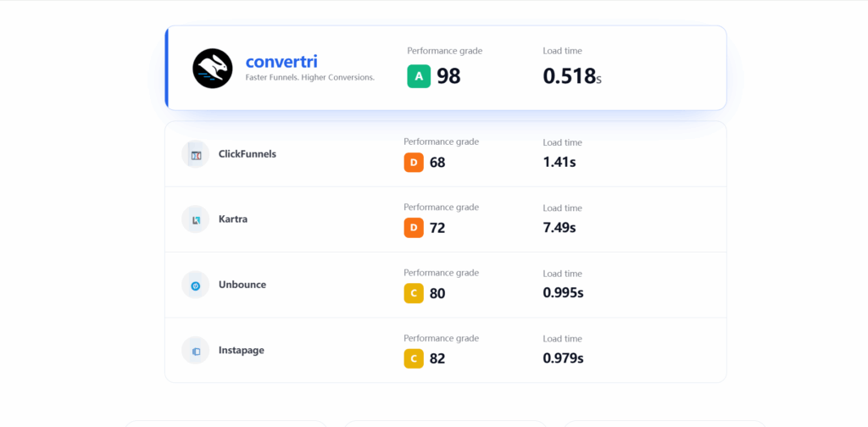Click Convertri's 'Load time' label
The width and height of the screenshot is (868, 427).
point(563,51)
